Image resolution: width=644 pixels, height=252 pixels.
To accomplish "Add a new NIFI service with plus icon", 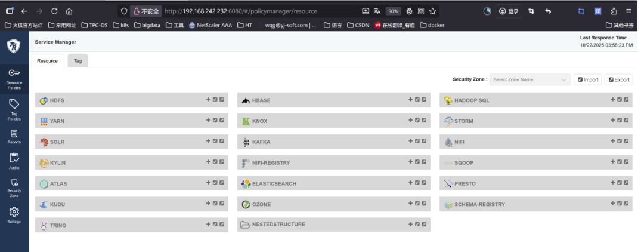I will [613, 141].
